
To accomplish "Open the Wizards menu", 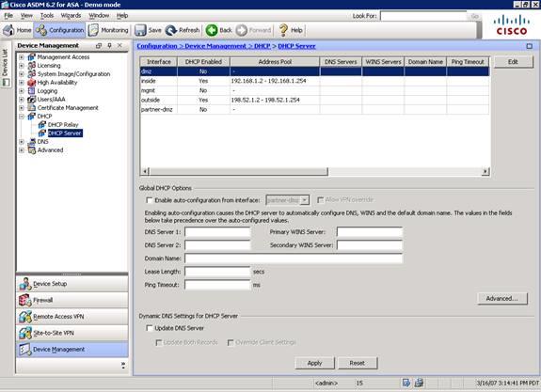I will click(71, 16).
